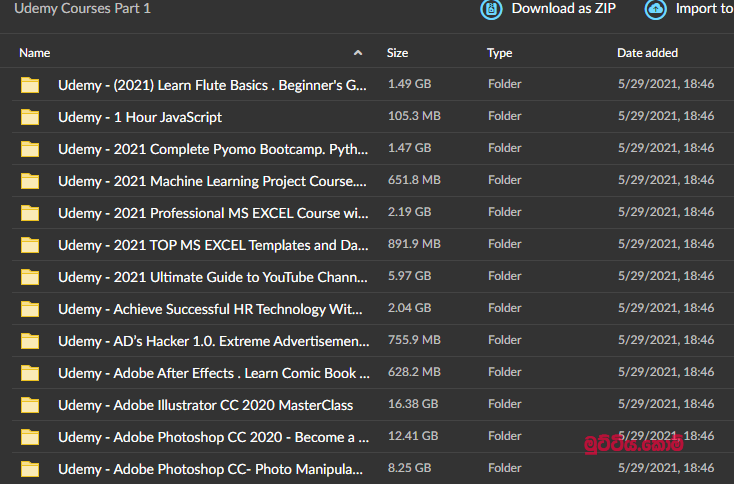Click the 12.41 GB size cell

413,436
